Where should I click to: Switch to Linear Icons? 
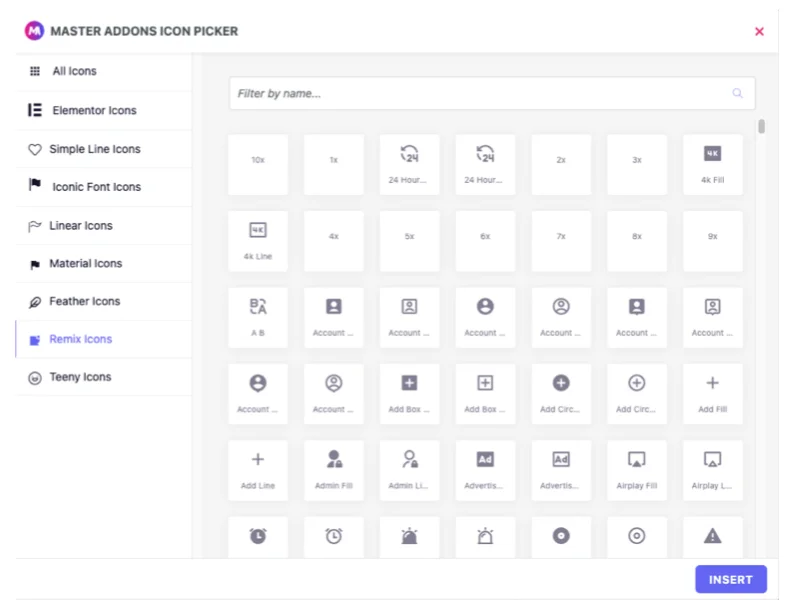(x=104, y=226)
